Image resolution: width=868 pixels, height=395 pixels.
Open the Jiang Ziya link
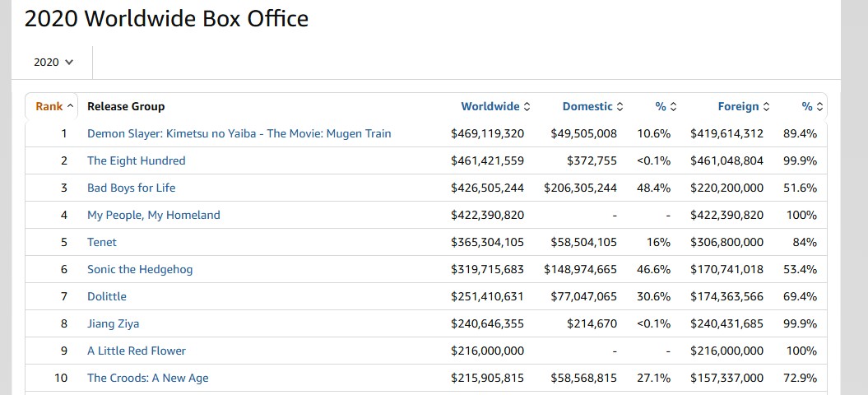[x=114, y=323]
